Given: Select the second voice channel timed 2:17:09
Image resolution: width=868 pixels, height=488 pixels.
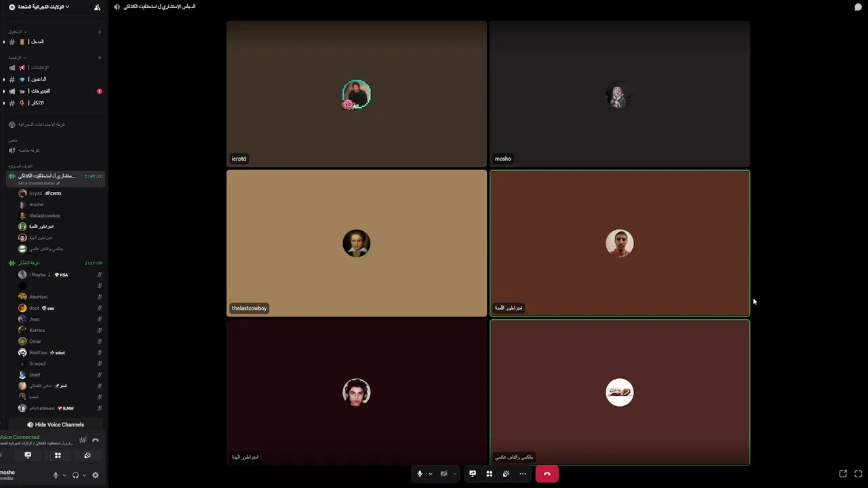Looking at the screenshot, I should (x=54, y=263).
